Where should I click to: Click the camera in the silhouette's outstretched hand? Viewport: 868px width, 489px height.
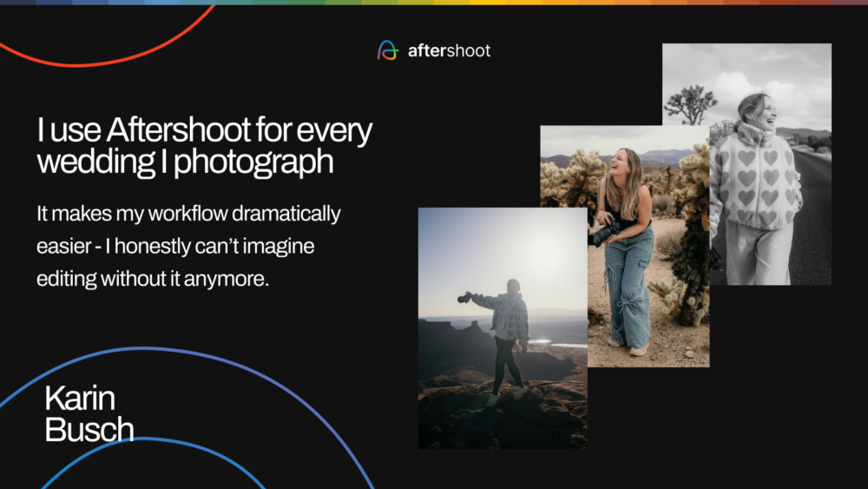point(464,297)
